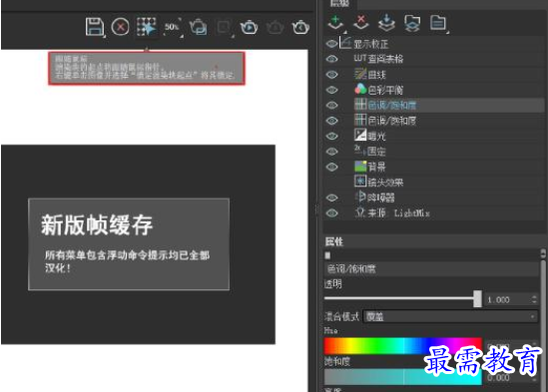
Task: Open the 50% zoom option
Action: [173, 27]
